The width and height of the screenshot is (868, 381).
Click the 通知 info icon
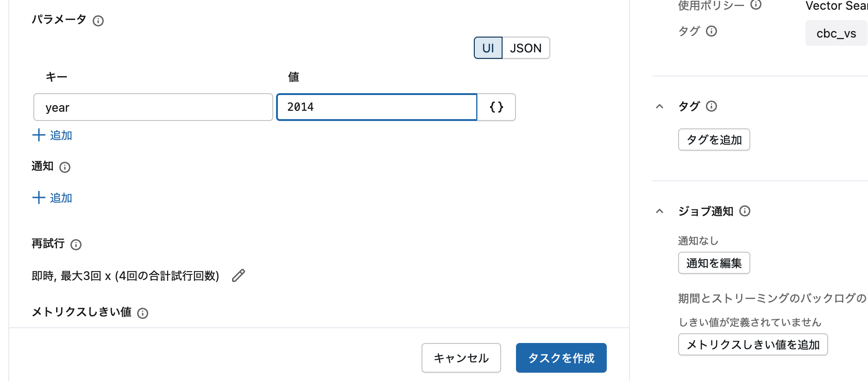coord(65,167)
